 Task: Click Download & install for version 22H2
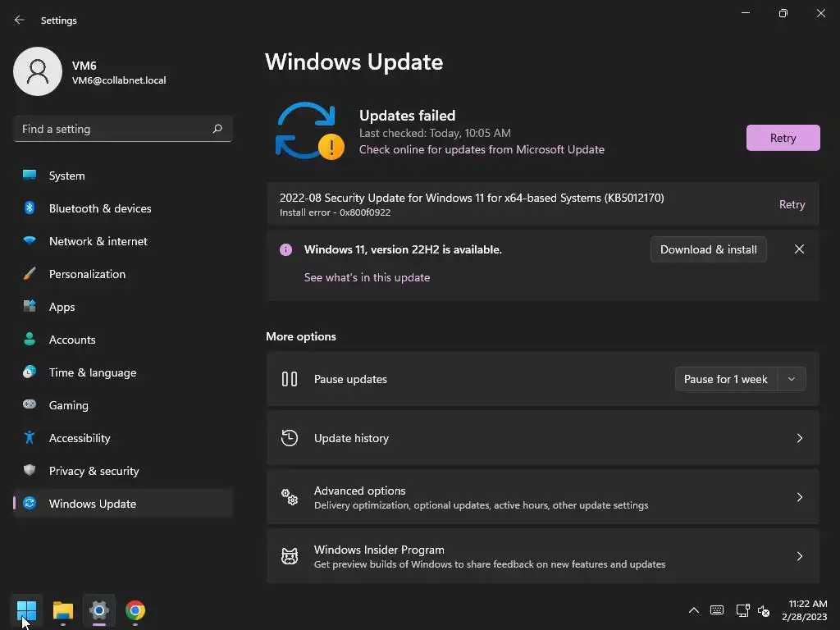tap(708, 249)
